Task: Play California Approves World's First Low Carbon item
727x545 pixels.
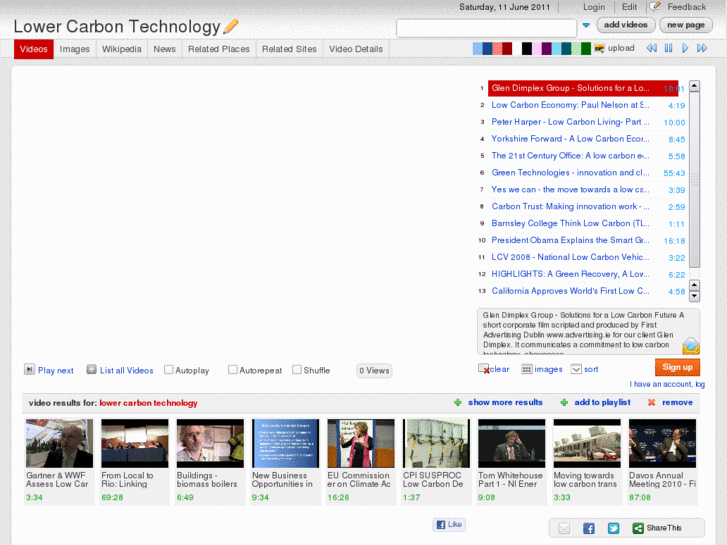Action: tap(570, 291)
